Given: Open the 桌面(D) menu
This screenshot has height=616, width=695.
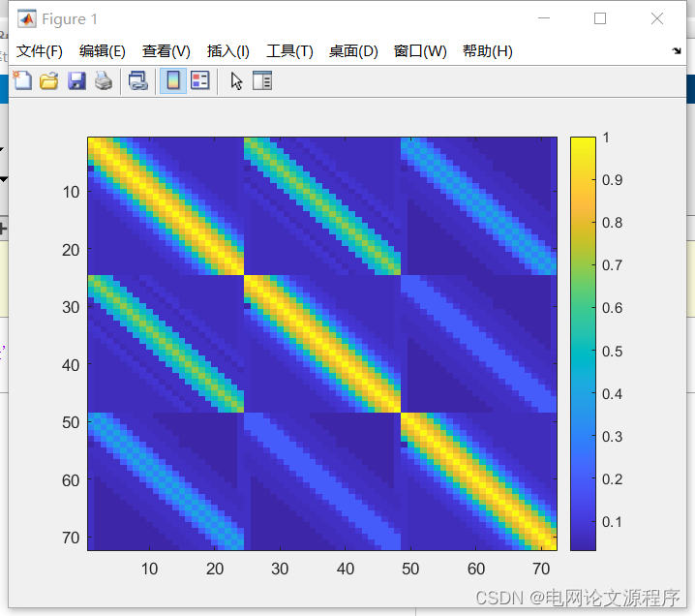Looking at the screenshot, I should [x=353, y=51].
